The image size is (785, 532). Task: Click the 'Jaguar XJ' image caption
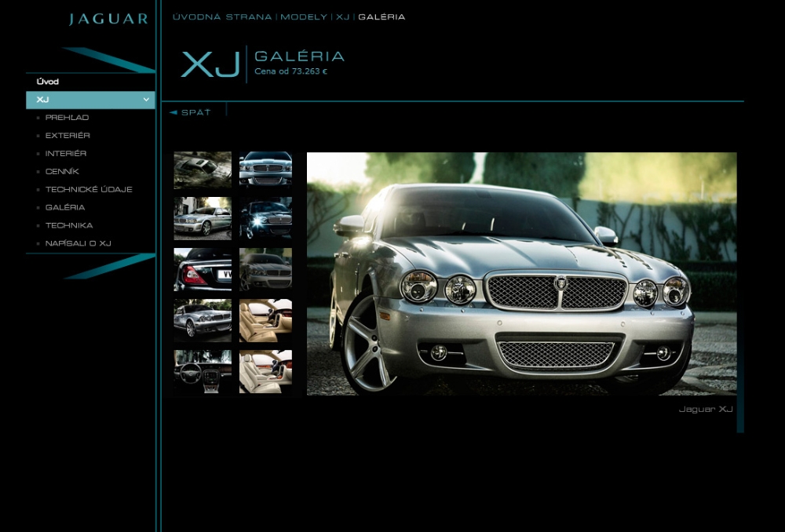[706, 410]
